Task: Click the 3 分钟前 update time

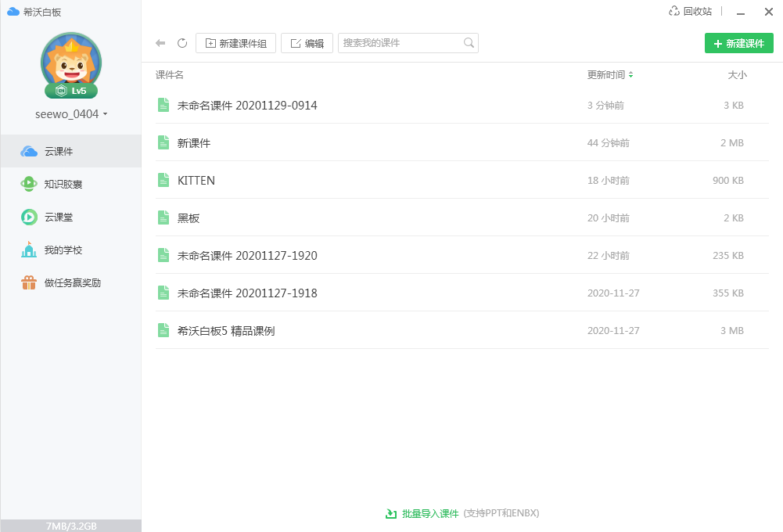Action: (x=605, y=106)
